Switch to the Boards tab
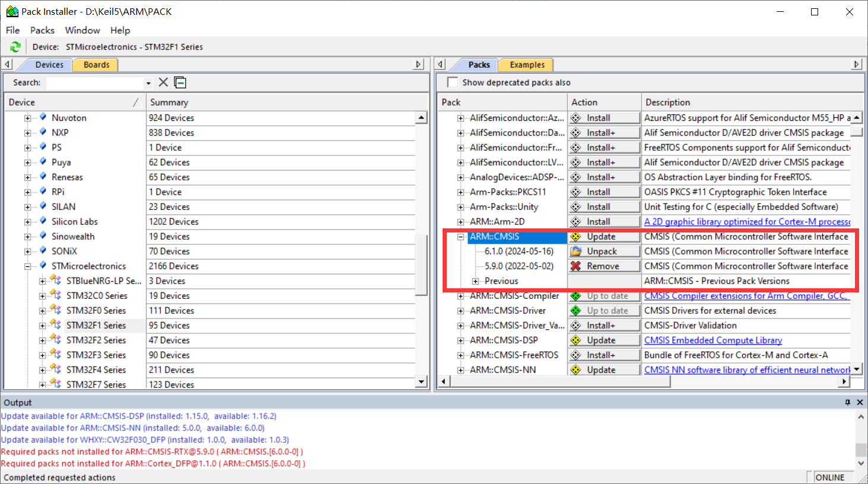This screenshot has height=484, width=868. 96,65
